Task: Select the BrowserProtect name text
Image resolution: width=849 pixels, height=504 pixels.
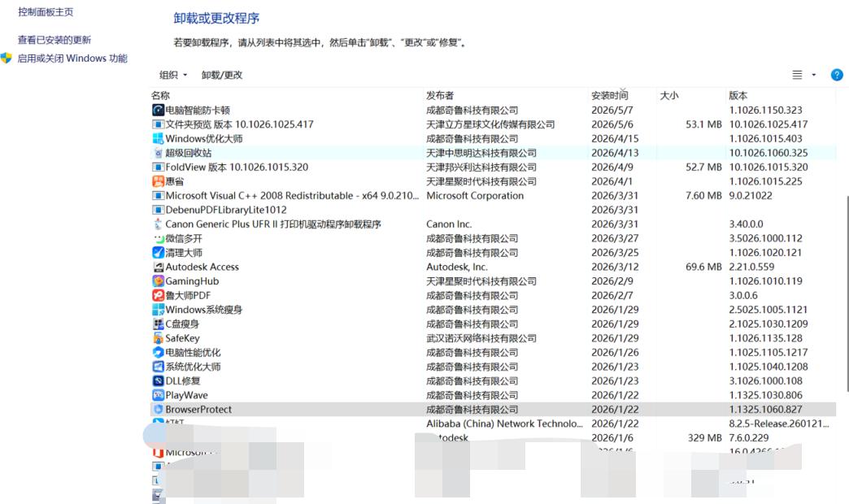Action: coord(198,409)
